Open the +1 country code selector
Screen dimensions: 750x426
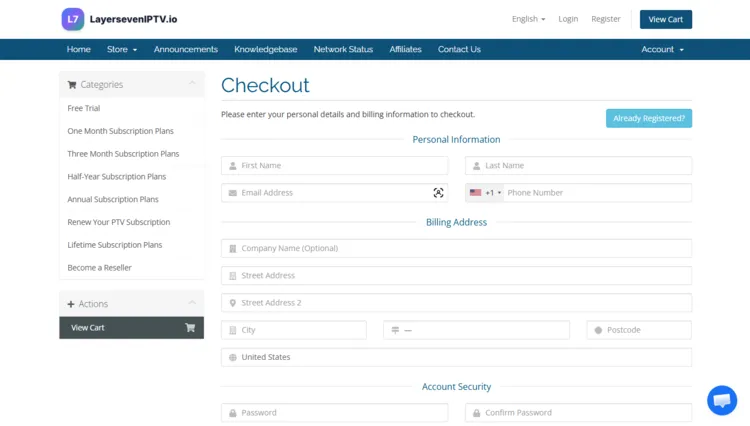485,193
